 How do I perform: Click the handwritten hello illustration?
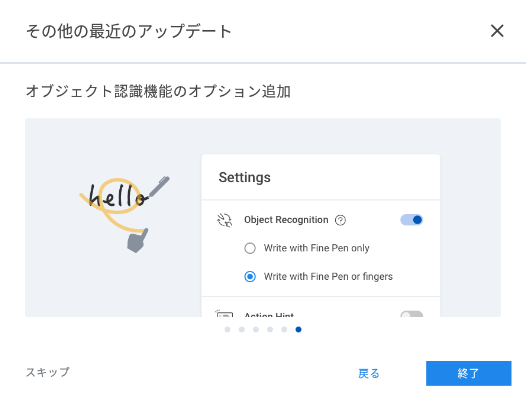117,197
